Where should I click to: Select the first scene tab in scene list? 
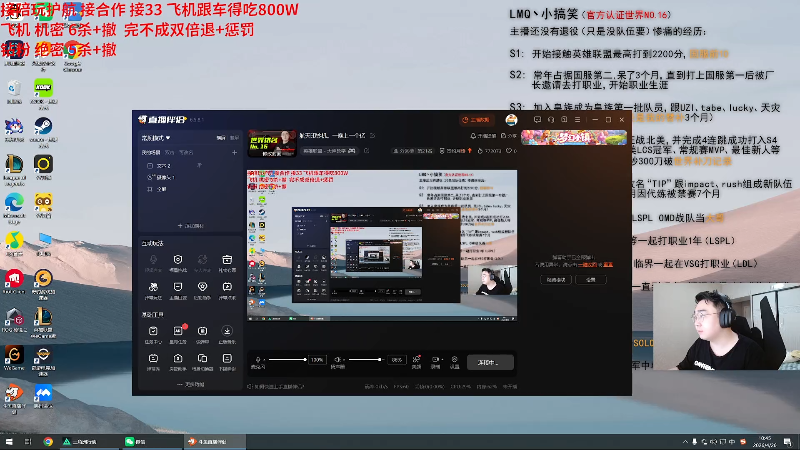coord(151,152)
